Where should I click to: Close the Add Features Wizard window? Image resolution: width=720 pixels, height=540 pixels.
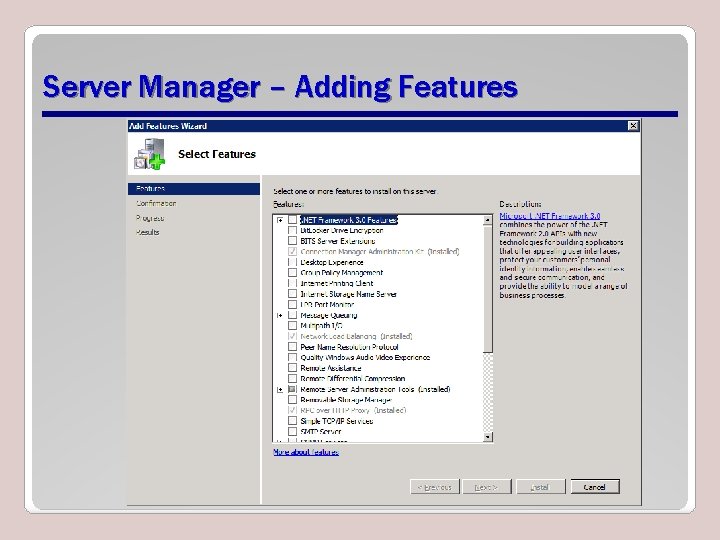633,125
